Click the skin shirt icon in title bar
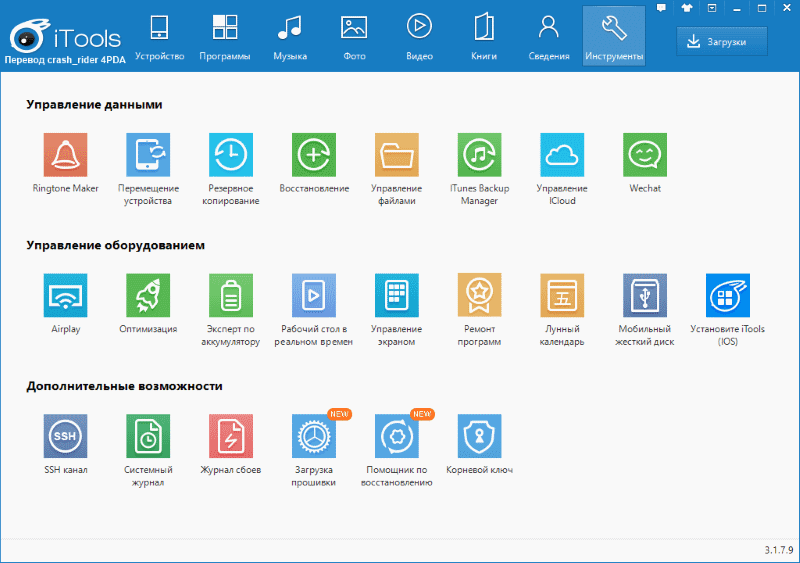 point(686,8)
